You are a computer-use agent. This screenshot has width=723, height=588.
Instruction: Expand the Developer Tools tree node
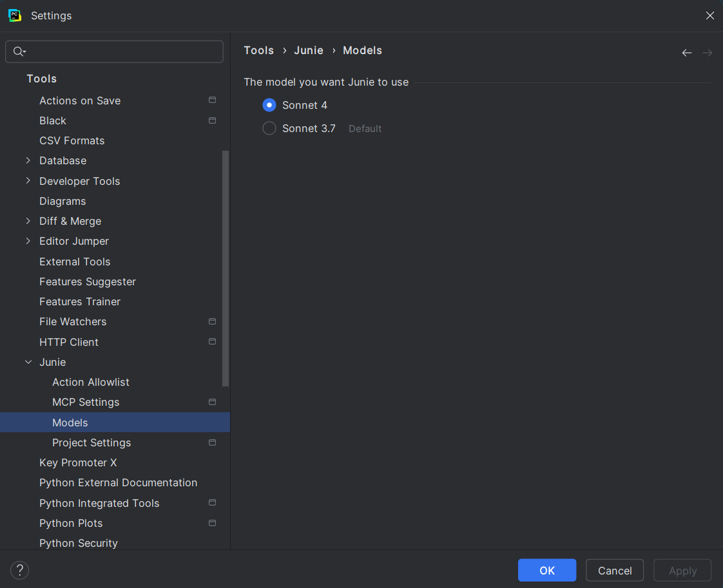click(x=28, y=180)
